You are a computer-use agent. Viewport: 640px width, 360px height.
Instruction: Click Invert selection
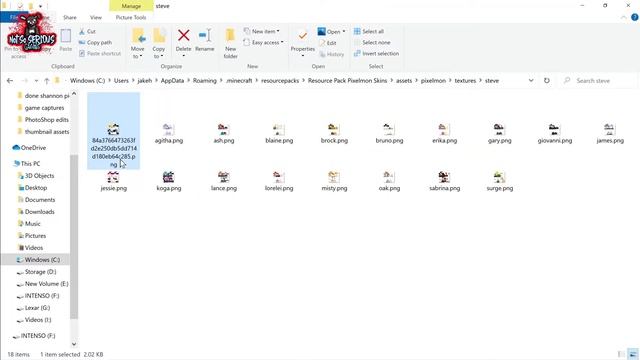coord(376,53)
